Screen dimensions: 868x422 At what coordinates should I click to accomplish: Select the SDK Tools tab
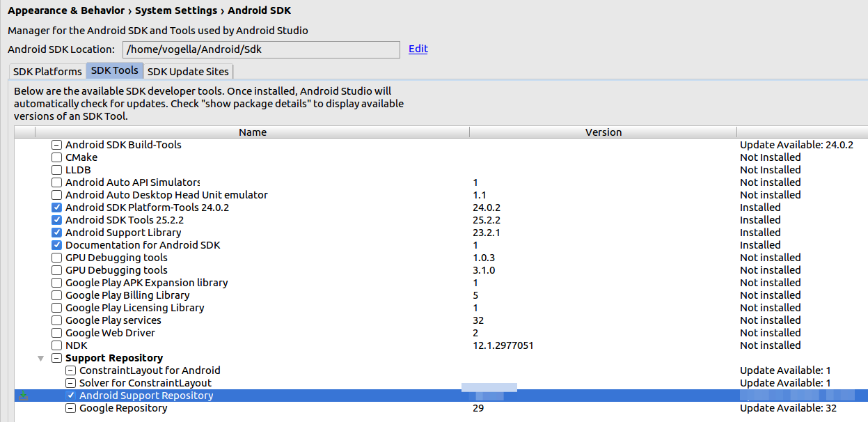115,70
